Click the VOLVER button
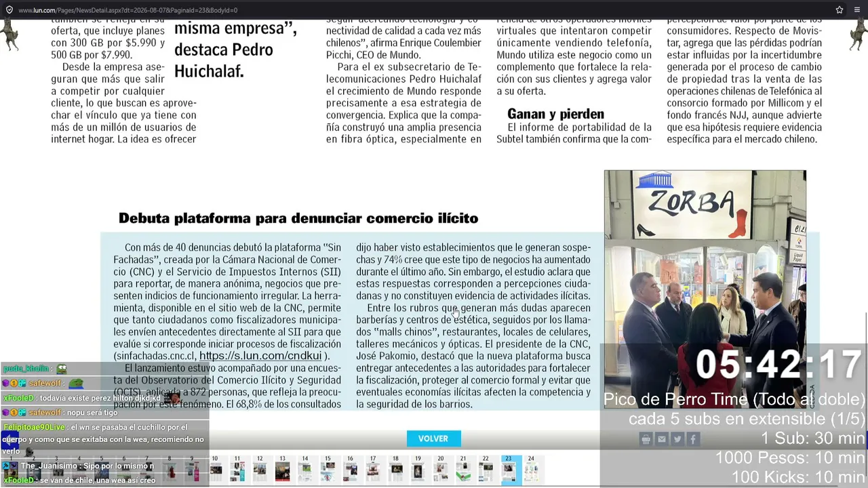 [433, 439]
